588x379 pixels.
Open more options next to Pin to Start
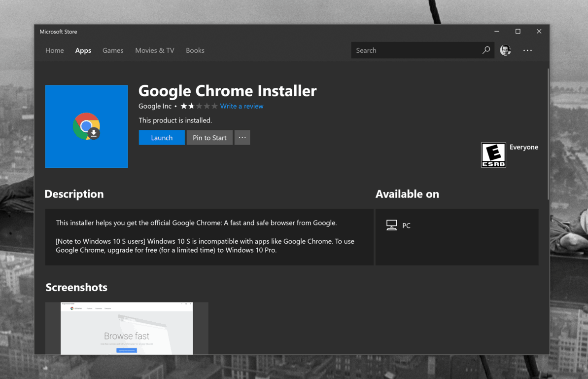pos(242,138)
